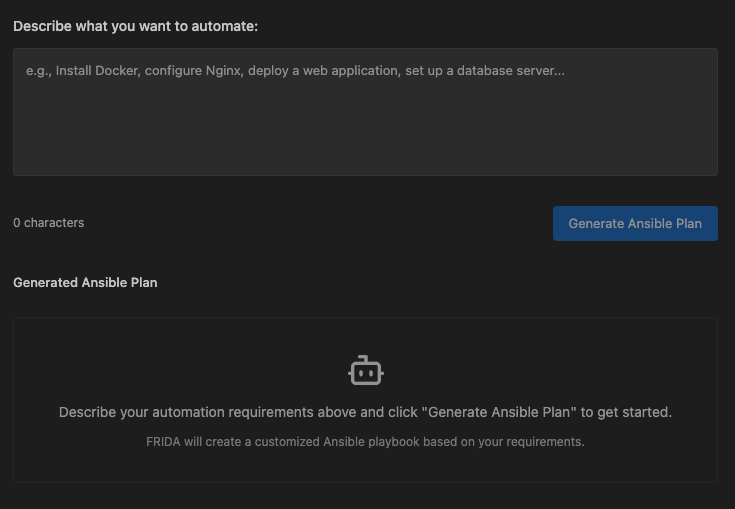Click the "database server..." placeholder ending
Image resolution: width=735 pixels, height=509 pixels.
(x=511, y=71)
